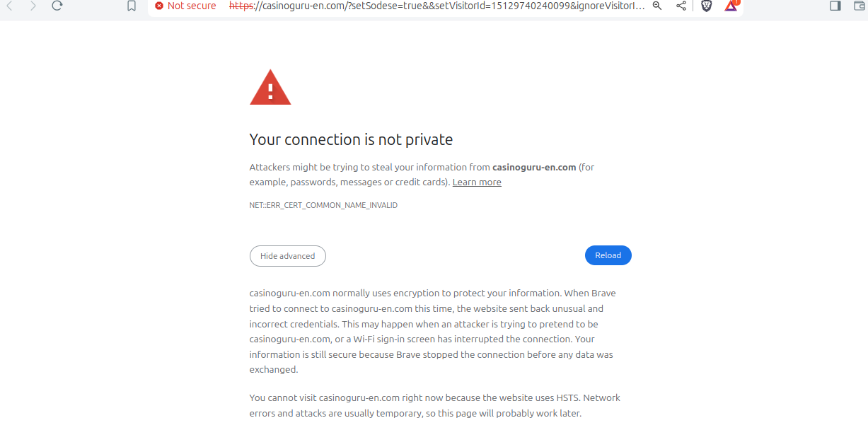Image resolution: width=868 pixels, height=430 pixels.
Task: Open the Learn more link
Action: [477, 182]
